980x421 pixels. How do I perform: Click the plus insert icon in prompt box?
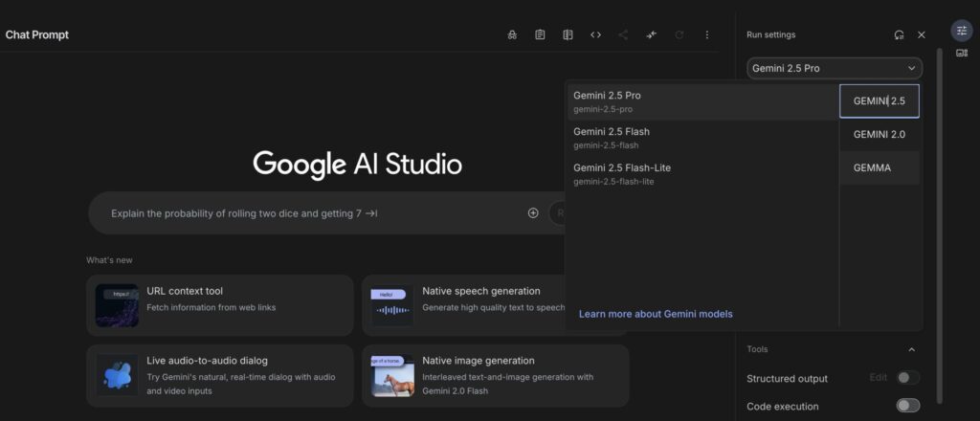click(x=533, y=213)
